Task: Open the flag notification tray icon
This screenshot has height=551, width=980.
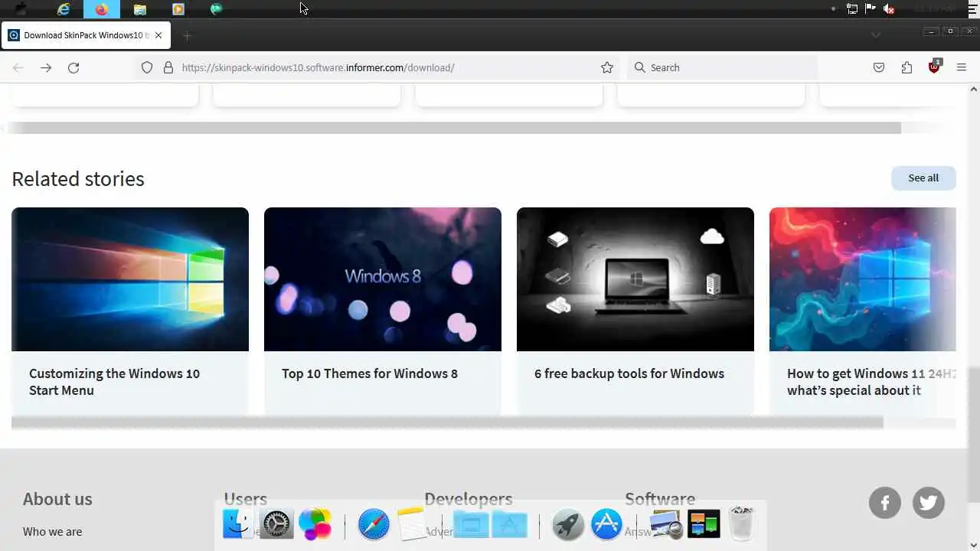Action: coord(871,8)
